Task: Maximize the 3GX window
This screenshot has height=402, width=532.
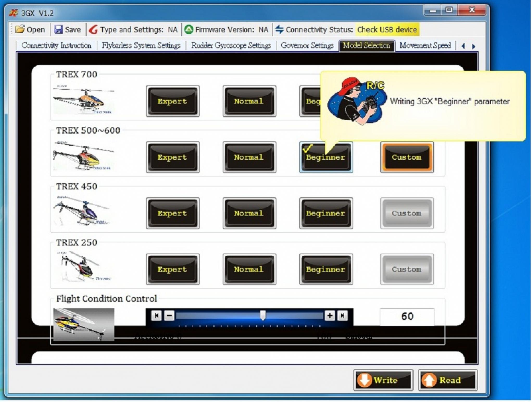Action: coord(449,11)
